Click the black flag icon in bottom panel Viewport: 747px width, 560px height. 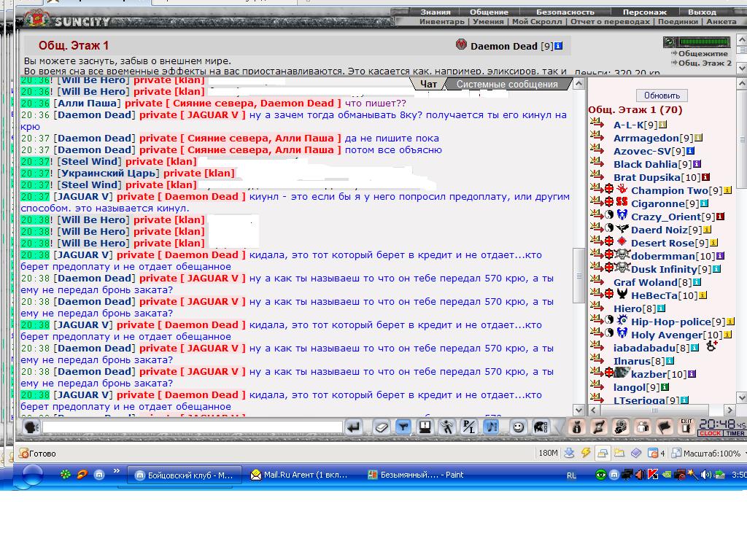(665, 427)
